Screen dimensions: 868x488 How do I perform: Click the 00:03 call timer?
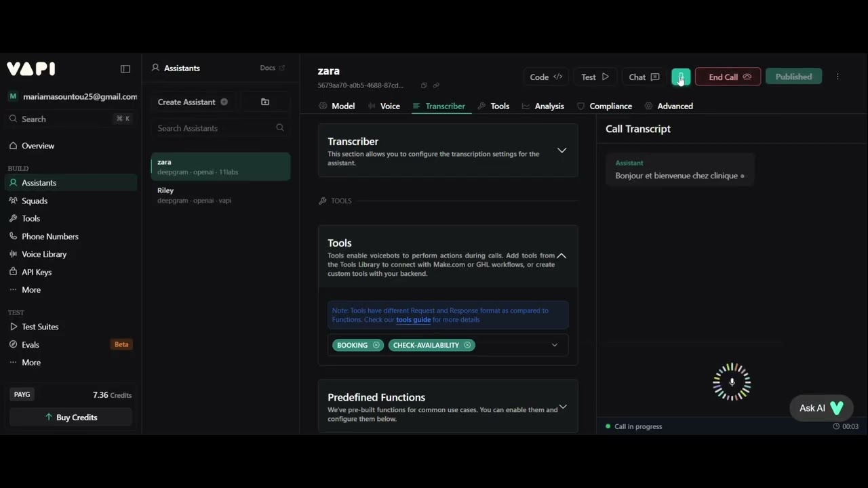[846, 426]
